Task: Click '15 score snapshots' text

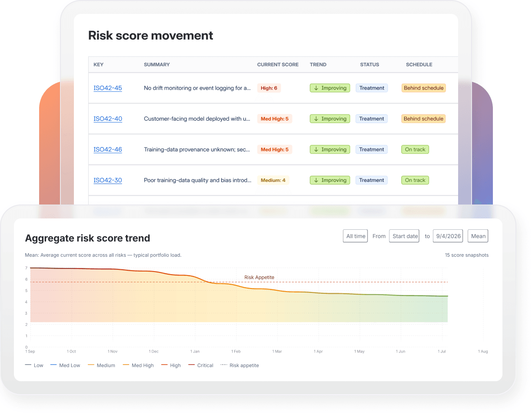Action: coord(467,255)
